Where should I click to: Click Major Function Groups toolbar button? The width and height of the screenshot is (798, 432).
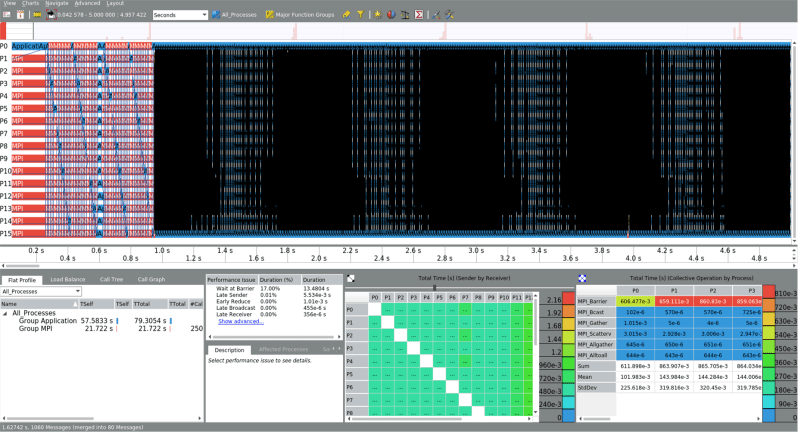(300, 15)
